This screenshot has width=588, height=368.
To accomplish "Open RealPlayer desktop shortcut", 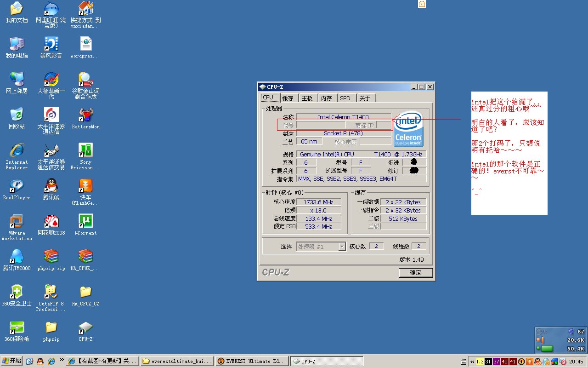I will tap(17, 186).
